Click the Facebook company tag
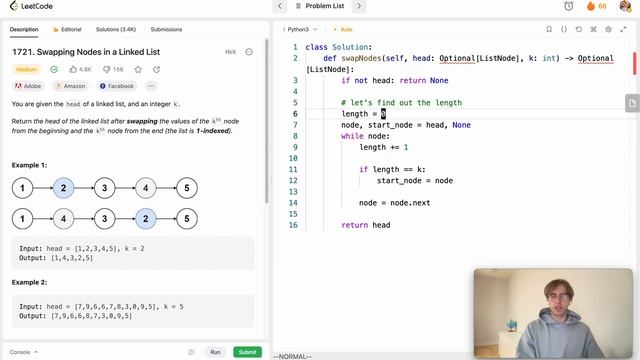640x360 pixels. click(x=117, y=86)
